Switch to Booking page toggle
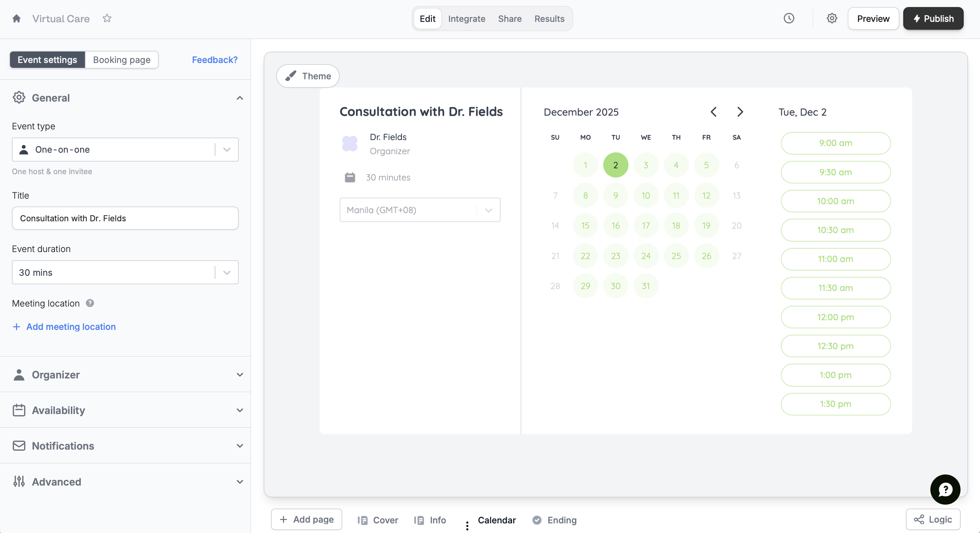 tap(122, 60)
